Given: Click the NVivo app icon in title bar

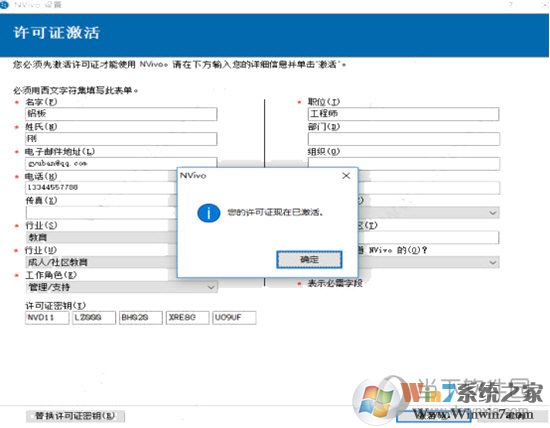Looking at the screenshot, I should 4,4.
